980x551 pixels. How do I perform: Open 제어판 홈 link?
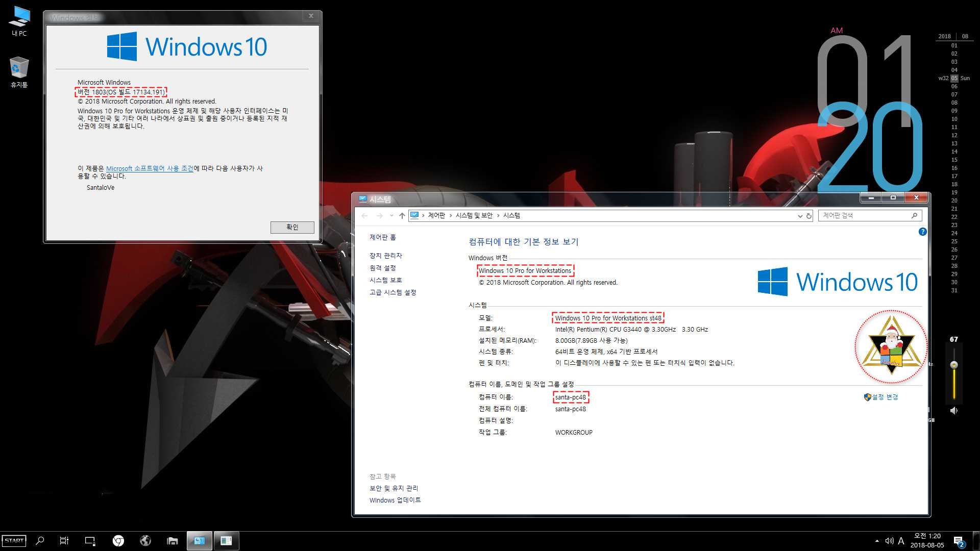pos(383,237)
